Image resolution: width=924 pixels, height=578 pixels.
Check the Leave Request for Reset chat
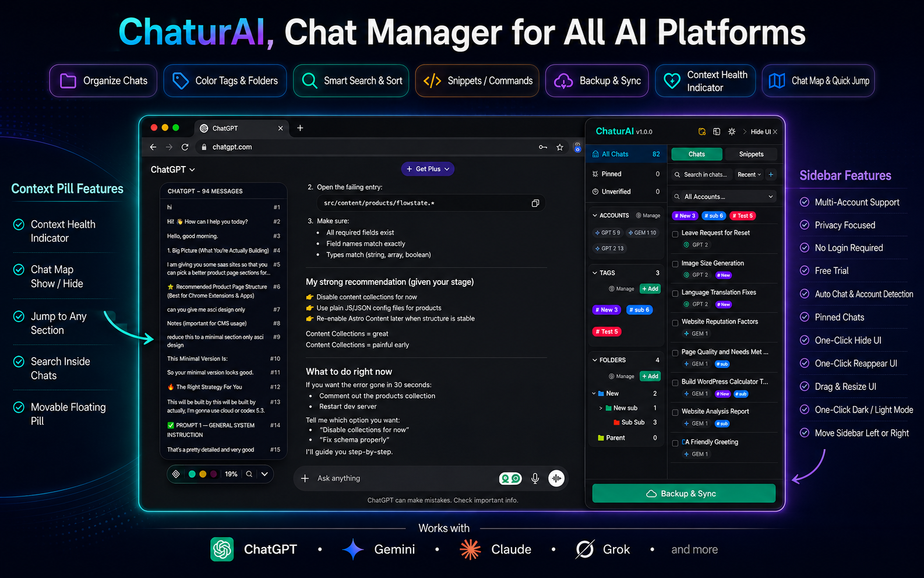click(675, 234)
